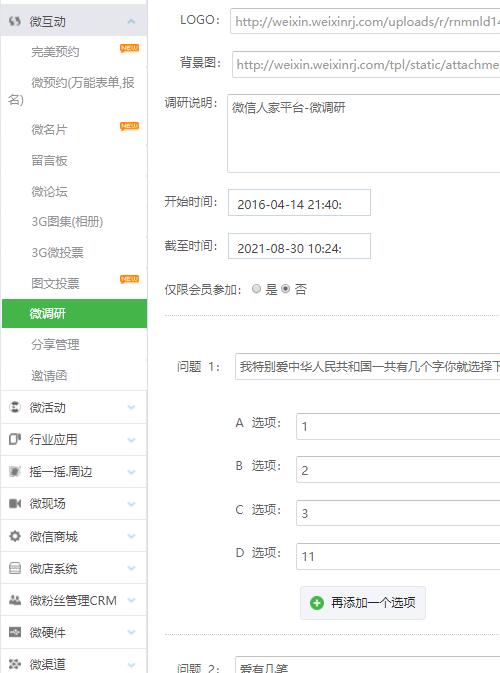Click the 微粉丝管理CRM people icon
Viewport: 500px width, 673px height.
coord(15,600)
